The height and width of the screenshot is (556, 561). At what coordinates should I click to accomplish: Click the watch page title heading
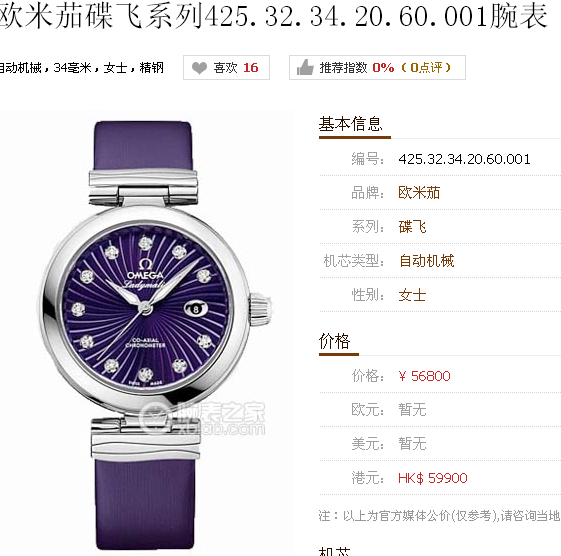pyautogui.click(x=273, y=16)
